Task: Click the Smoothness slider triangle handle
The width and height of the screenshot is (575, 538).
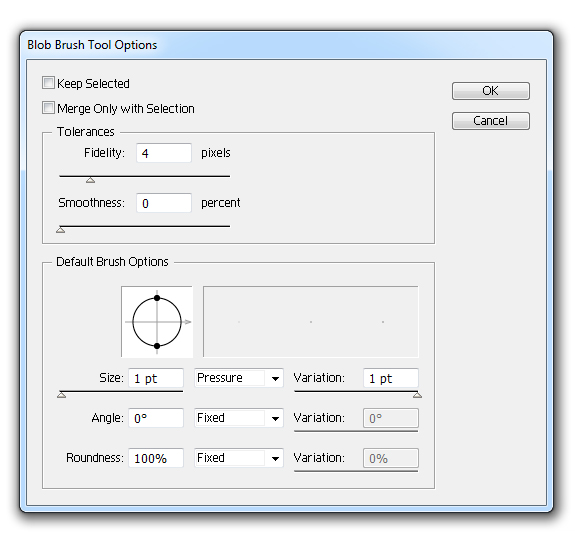Action: (61, 230)
